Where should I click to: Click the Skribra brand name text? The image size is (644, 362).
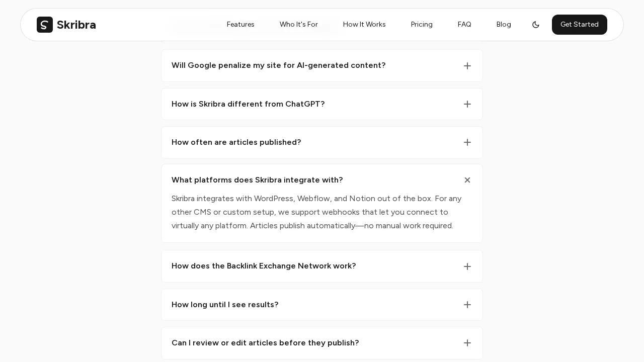pos(76,25)
